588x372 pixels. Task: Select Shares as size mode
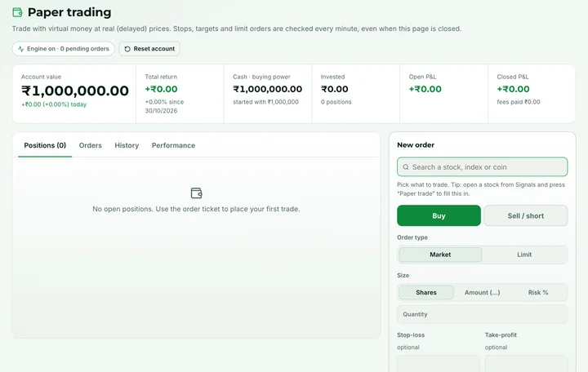(426, 292)
